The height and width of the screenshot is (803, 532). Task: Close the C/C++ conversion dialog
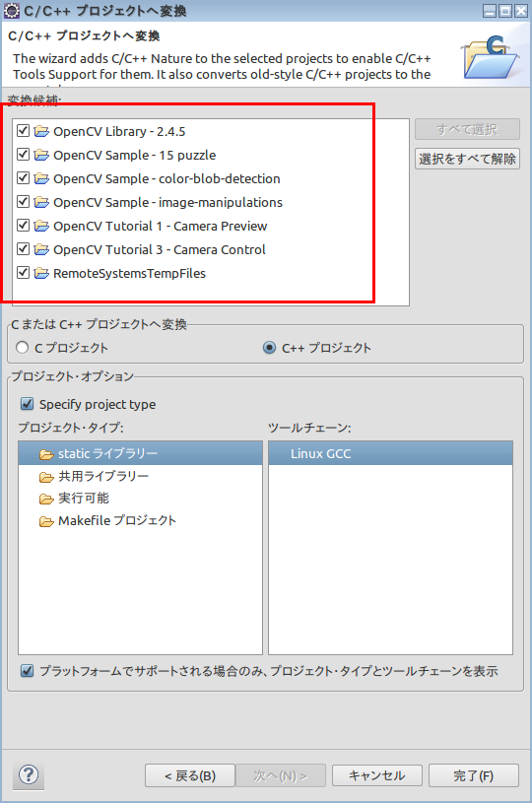(x=521, y=10)
